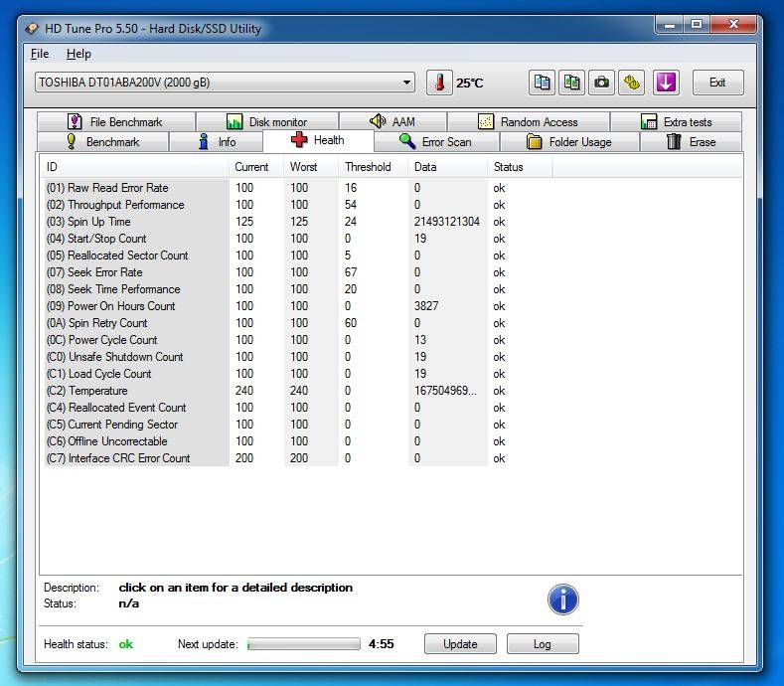Click the Update button
The image size is (784, 686).
click(460, 644)
